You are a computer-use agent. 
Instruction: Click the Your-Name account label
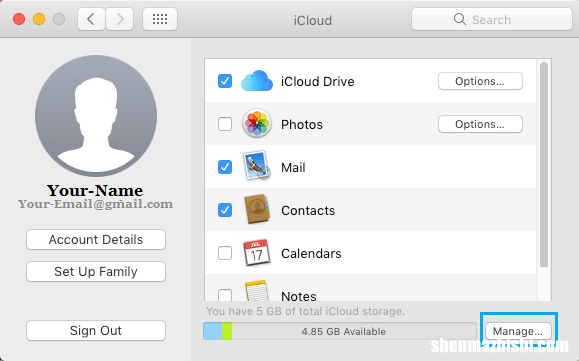tap(95, 190)
